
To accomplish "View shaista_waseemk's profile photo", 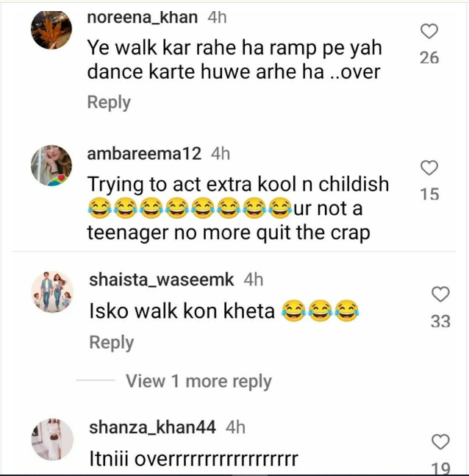I will (x=53, y=292).
